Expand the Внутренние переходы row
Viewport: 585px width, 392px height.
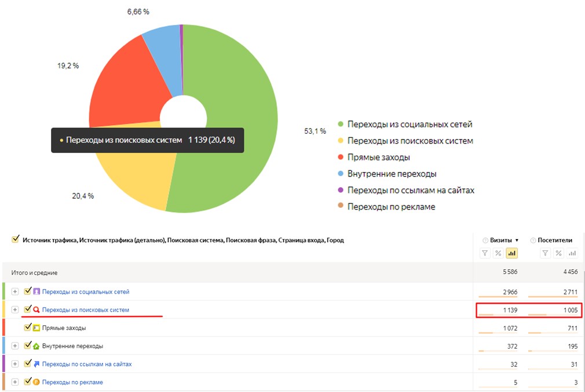pos(15,346)
